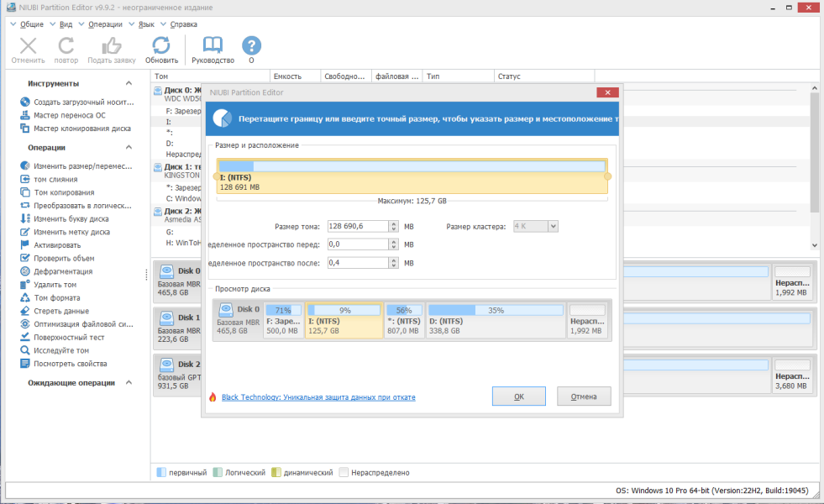Click the Refresh (Обновить) toolbar icon
The width and height of the screenshot is (824, 504).
coord(161,50)
